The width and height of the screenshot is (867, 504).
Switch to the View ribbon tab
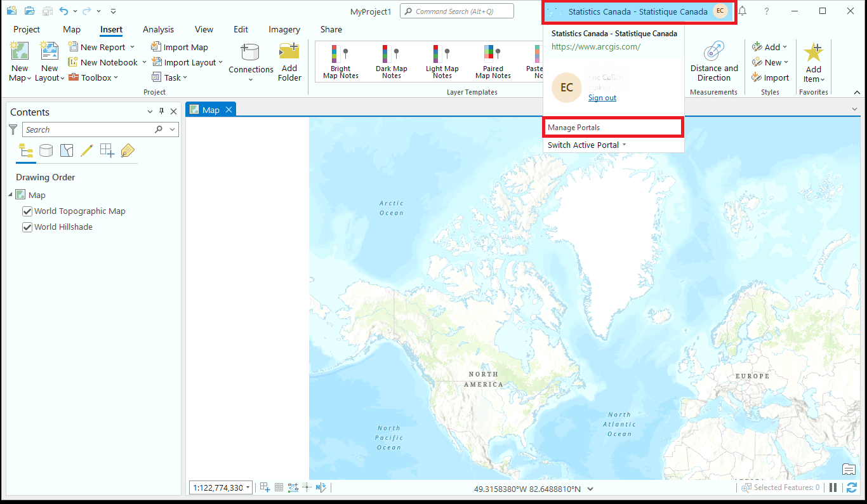204,29
